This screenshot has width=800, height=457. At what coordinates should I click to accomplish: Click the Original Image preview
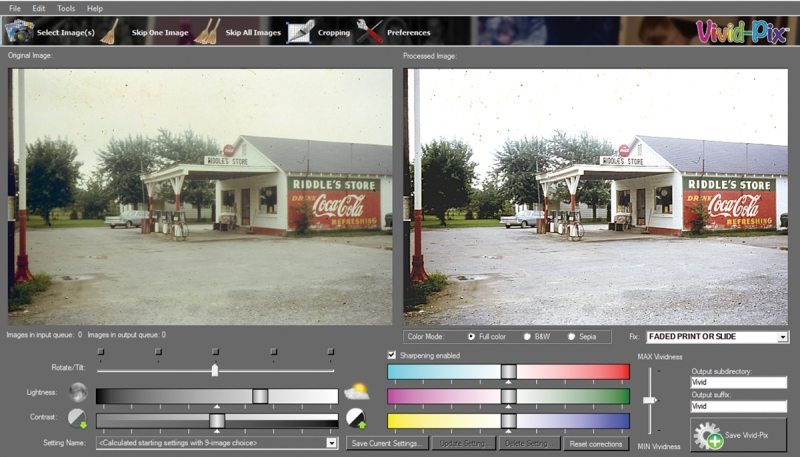[200, 197]
